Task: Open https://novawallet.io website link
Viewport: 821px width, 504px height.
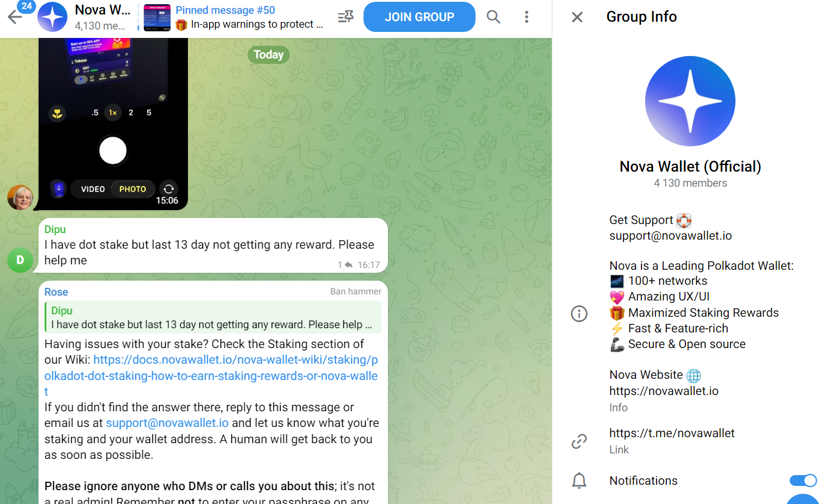Action: coord(664,391)
